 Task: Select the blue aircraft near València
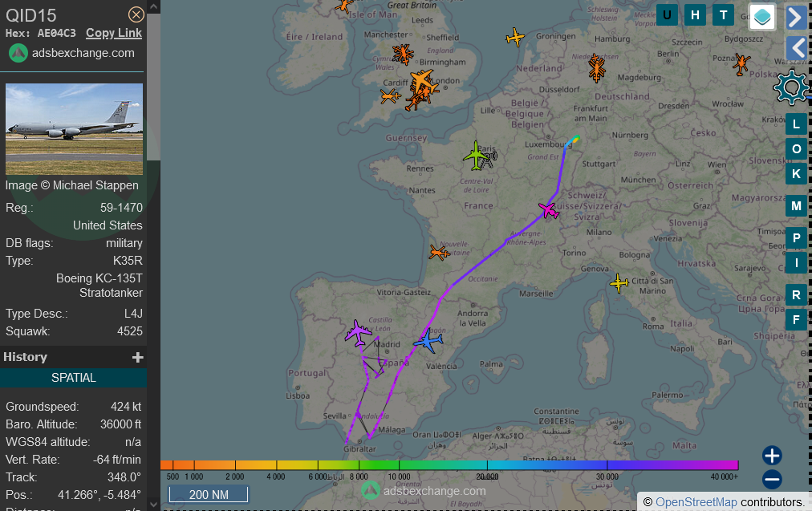428,342
